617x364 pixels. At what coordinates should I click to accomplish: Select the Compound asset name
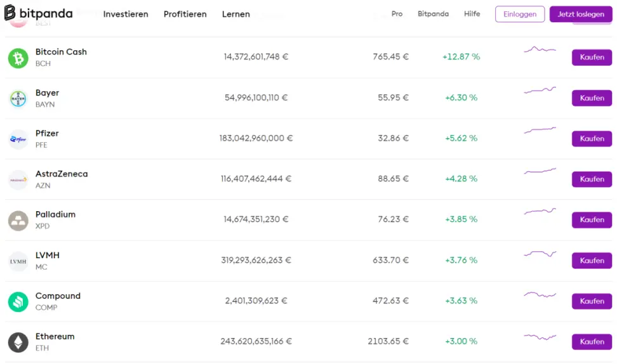(58, 296)
